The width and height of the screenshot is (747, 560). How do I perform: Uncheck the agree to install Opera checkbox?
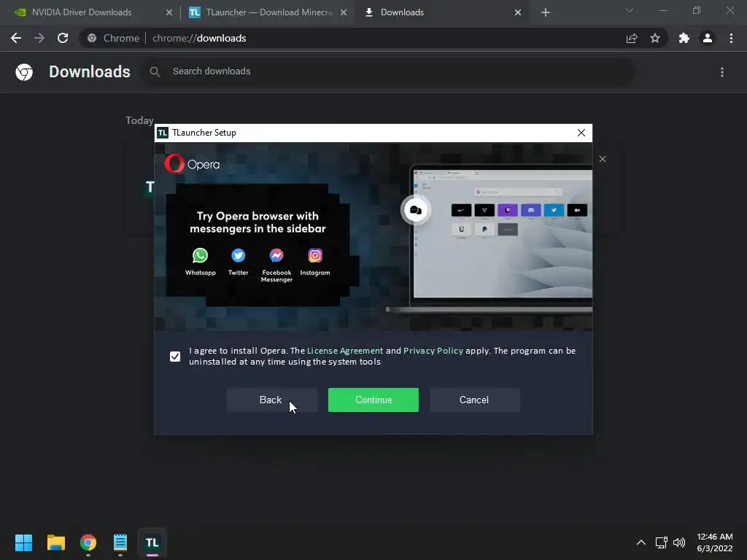175,356
